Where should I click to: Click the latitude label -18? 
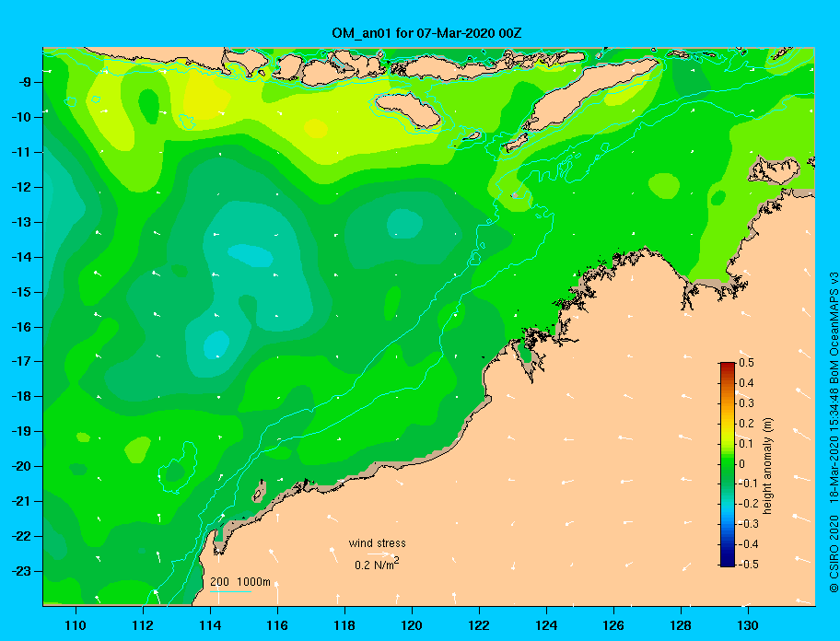[21, 396]
